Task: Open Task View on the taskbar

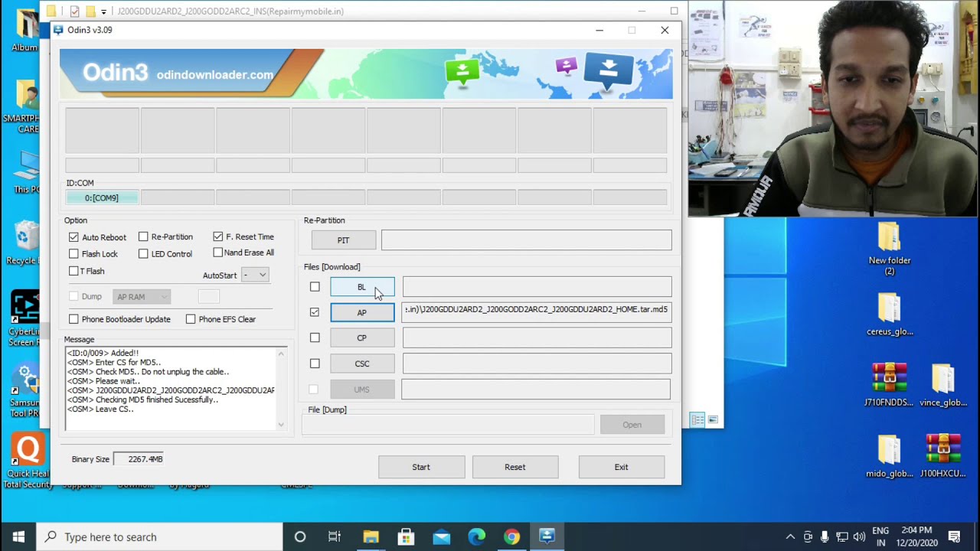Action: (x=335, y=536)
